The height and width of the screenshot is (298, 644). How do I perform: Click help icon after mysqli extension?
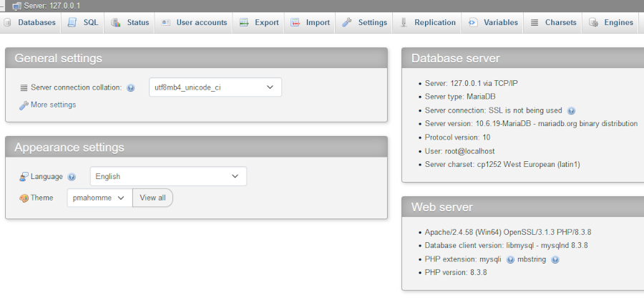coord(510,260)
